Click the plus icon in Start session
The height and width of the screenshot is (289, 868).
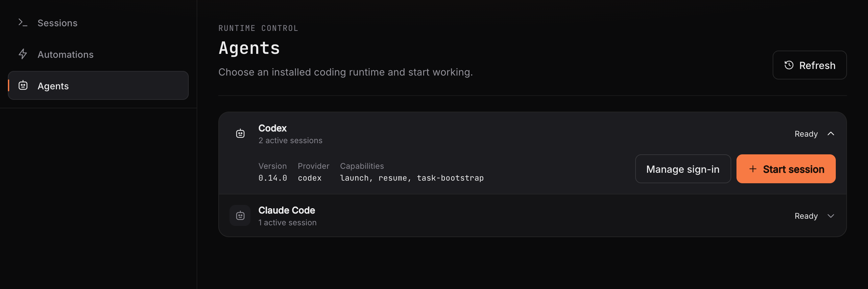click(x=753, y=169)
